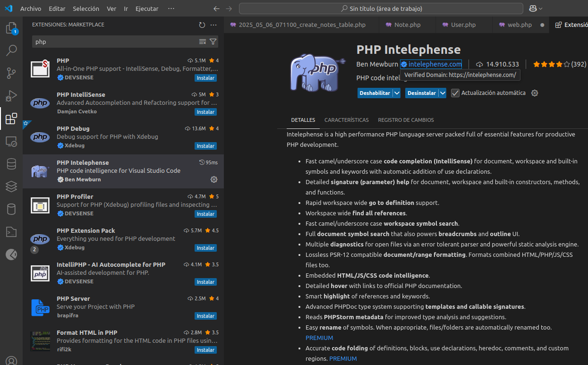Open the stacked layers icon in activity bar

tap(11, 187)
